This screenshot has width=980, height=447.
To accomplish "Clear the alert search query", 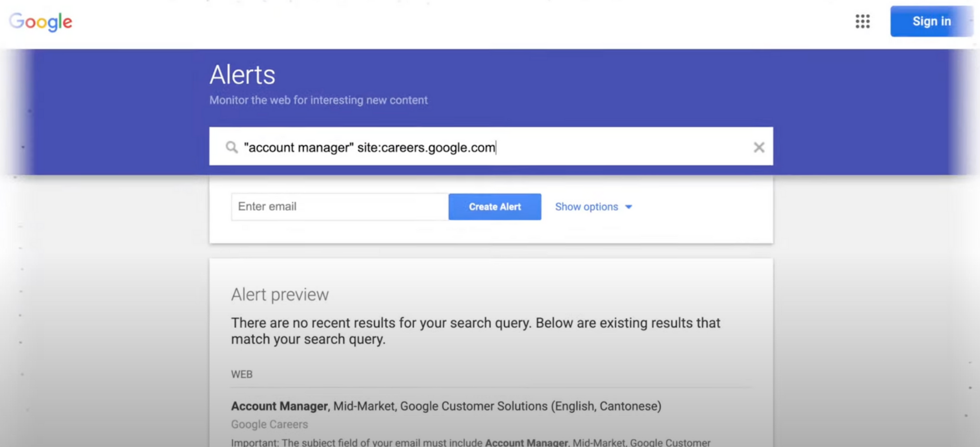I will 759,147.
